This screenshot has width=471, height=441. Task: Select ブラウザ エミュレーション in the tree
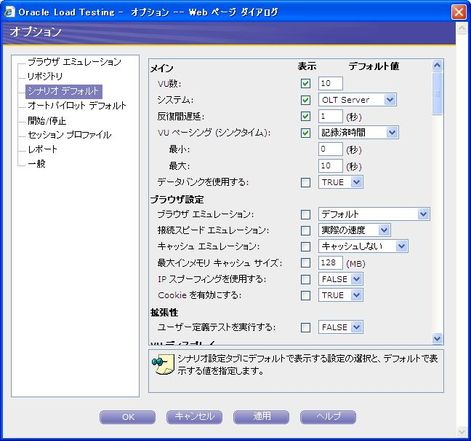tap(74, 62)
